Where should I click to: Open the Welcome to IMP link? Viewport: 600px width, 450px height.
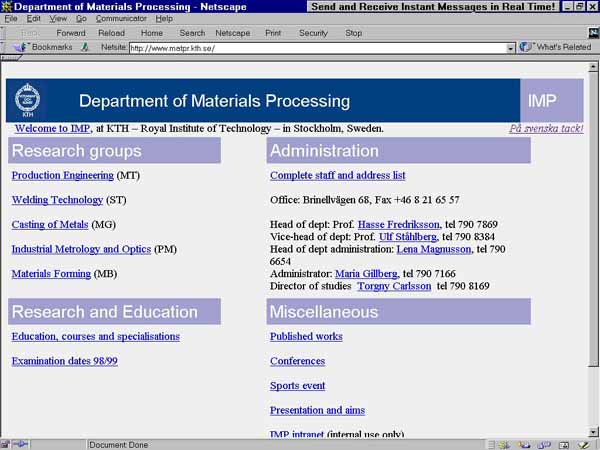pos(53,129)
